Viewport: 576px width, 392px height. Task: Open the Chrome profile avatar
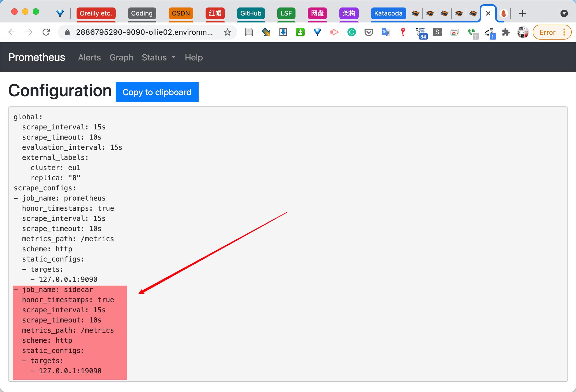pyautogui.click(x=523, y=32)
